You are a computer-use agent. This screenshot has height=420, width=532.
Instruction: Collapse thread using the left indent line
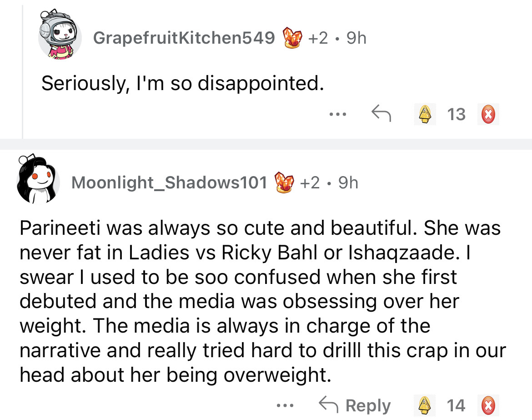22,68
